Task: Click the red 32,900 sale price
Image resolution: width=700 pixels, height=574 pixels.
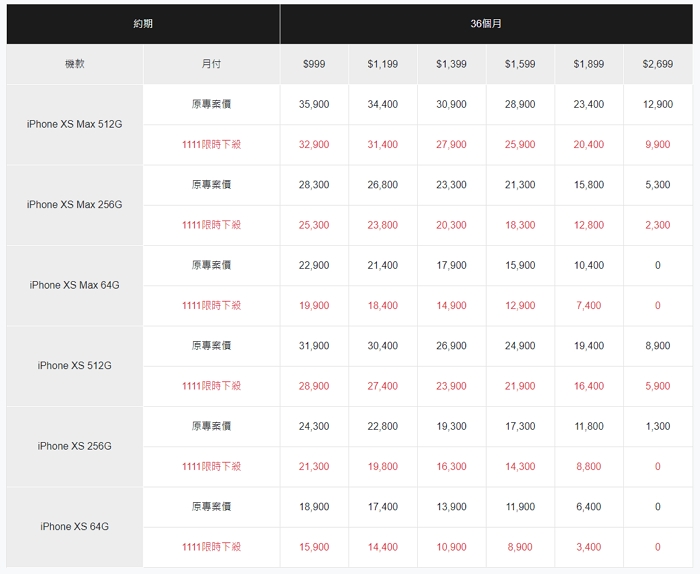Action: coord(314,145)
